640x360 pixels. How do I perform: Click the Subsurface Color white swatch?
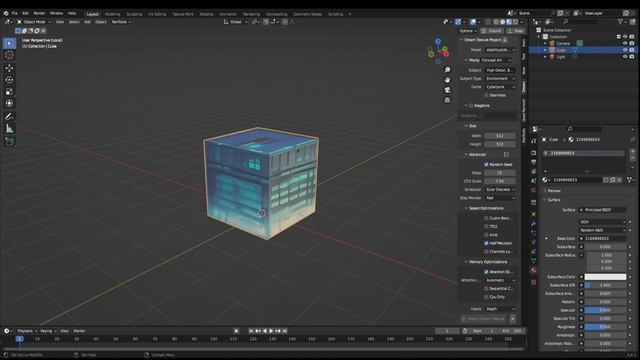pyautogui.click(x=605, y=277)
